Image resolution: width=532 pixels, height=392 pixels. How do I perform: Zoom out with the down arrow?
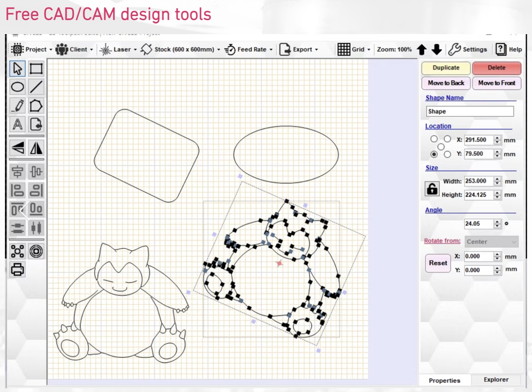pos(437,50)
